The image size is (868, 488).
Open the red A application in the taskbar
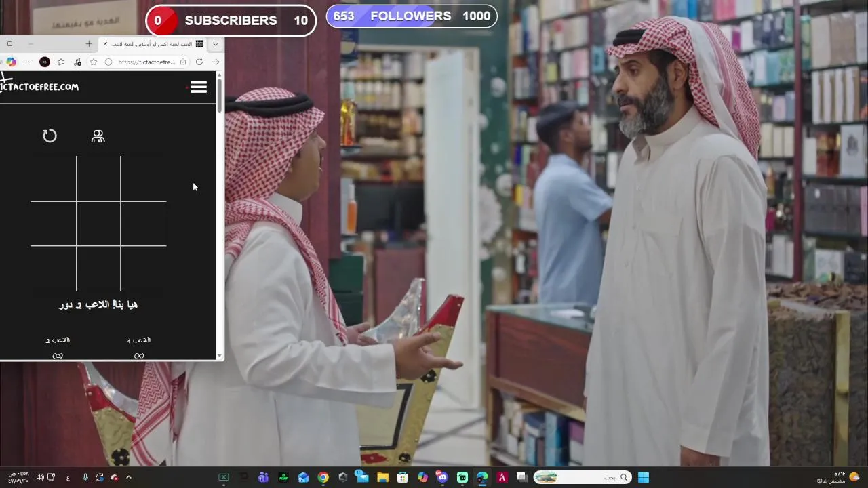pyautogui.click(x=502, y=477)
